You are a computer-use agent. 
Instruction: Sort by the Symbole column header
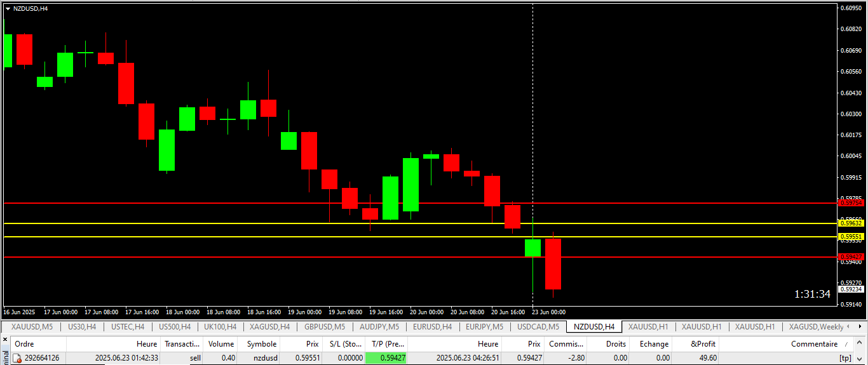(x=261, y=344)
